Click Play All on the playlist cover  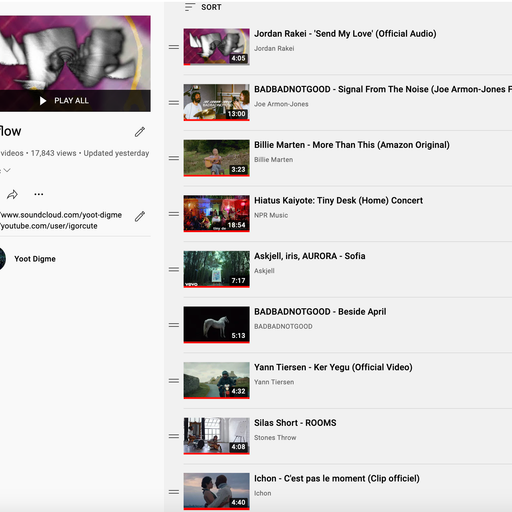[64, 101]
